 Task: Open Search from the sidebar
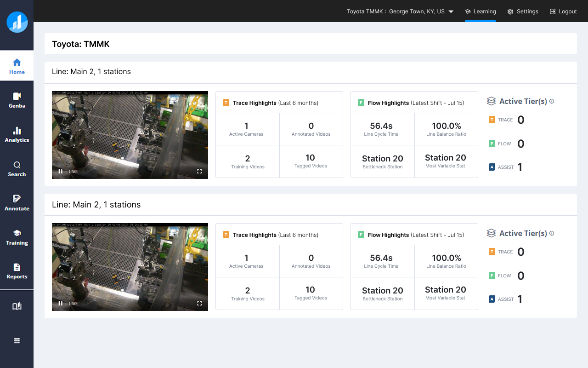pos(17,168)
